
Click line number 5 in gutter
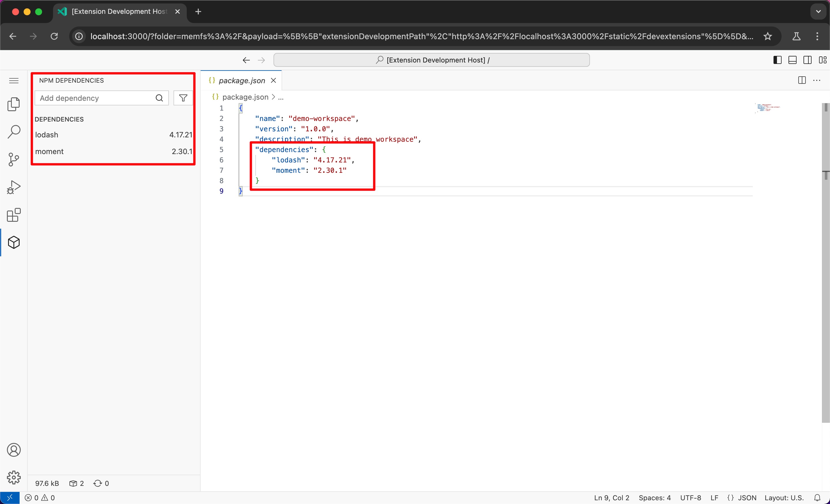pyautogui.click(x=221, y=149)
